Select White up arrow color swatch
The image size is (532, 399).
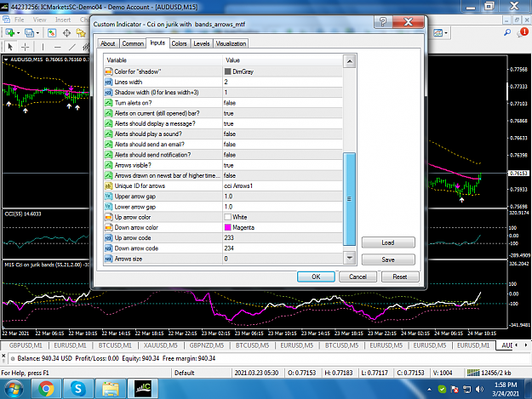(x=227, y=217)
